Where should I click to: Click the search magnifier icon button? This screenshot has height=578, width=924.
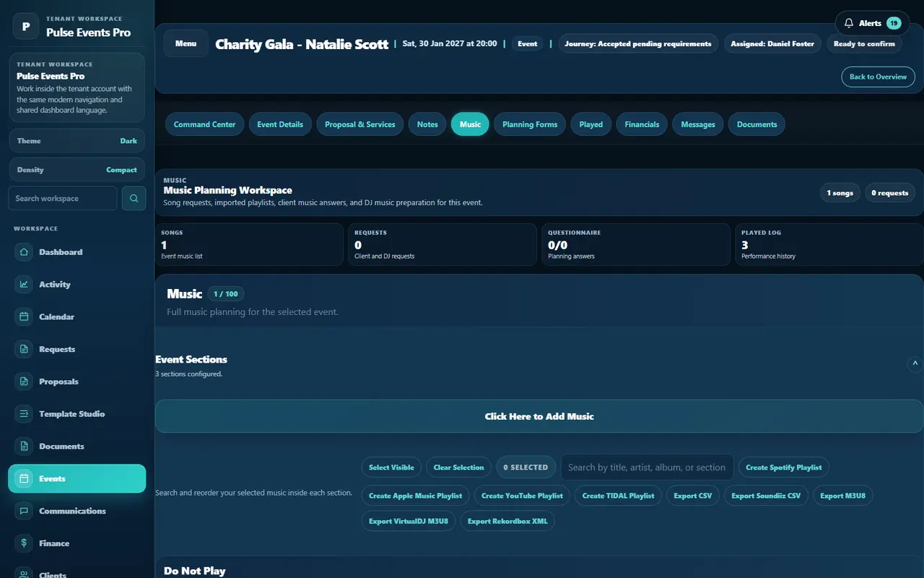point(134,198)
